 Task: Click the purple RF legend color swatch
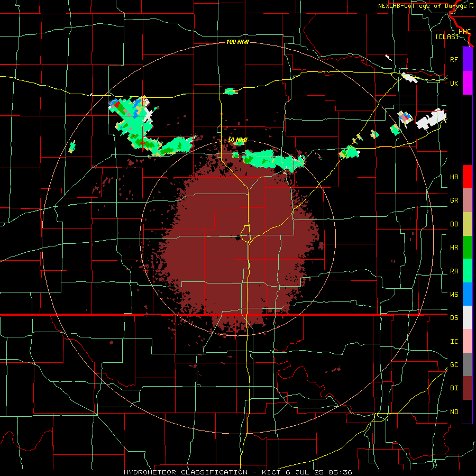pos(467,59)
